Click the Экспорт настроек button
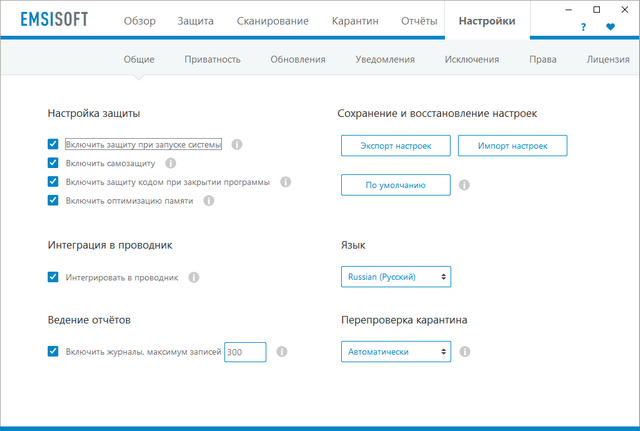Screen dimensions: 640x431 (396, 146)
